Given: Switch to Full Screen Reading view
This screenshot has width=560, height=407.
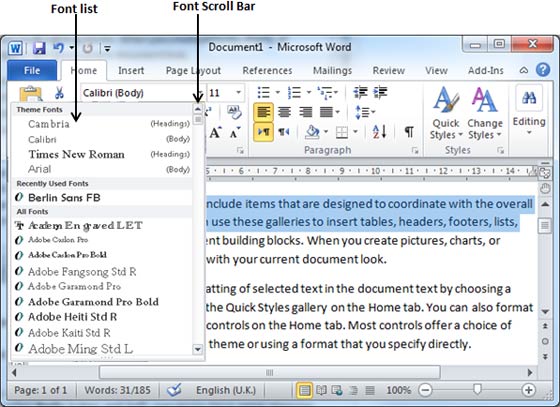Looking at the screenshot, I should [321, 390].
